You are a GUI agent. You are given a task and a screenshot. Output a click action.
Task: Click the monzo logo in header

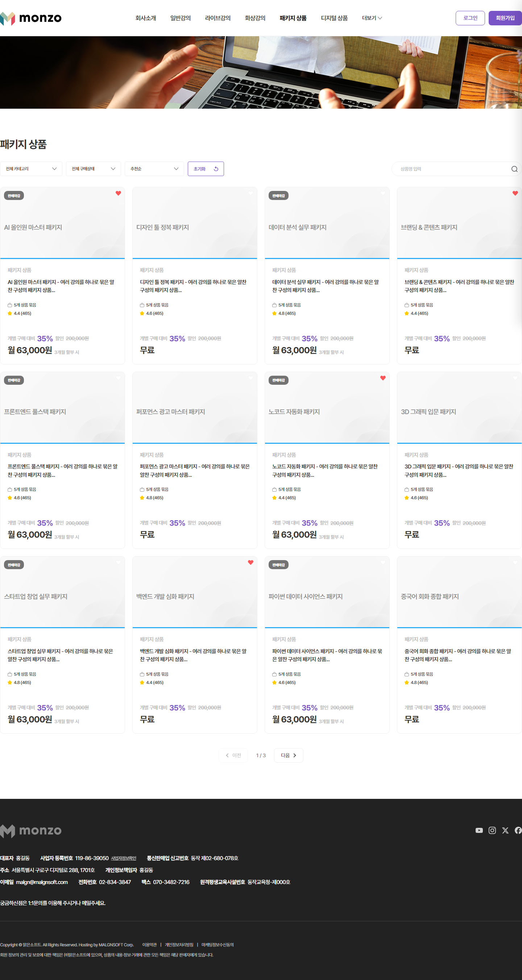(31, 18)
